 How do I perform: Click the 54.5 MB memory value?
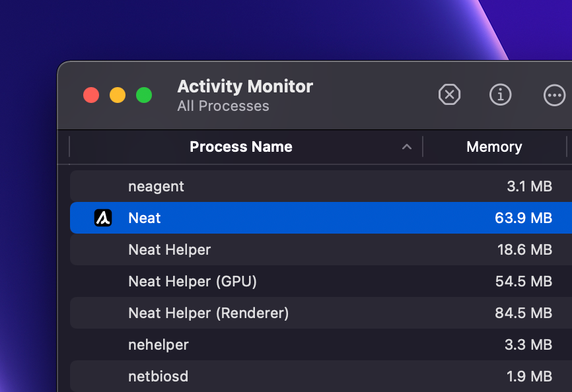pyautogui.click(x=524, y=281)
